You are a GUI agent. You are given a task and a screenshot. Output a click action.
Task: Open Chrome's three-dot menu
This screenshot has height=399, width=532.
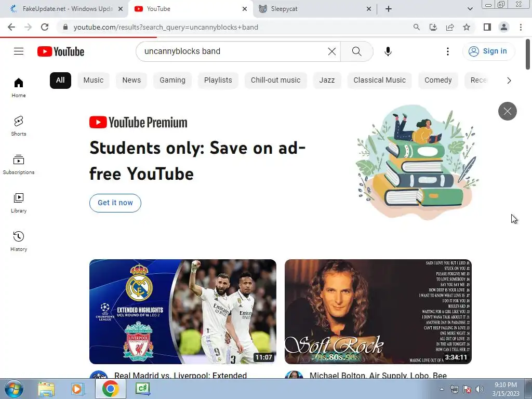coord(521,27)
